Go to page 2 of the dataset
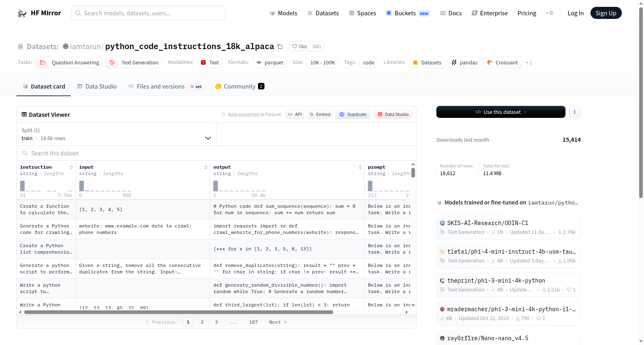Screen dimensions: 644x345 coord(202,322)
